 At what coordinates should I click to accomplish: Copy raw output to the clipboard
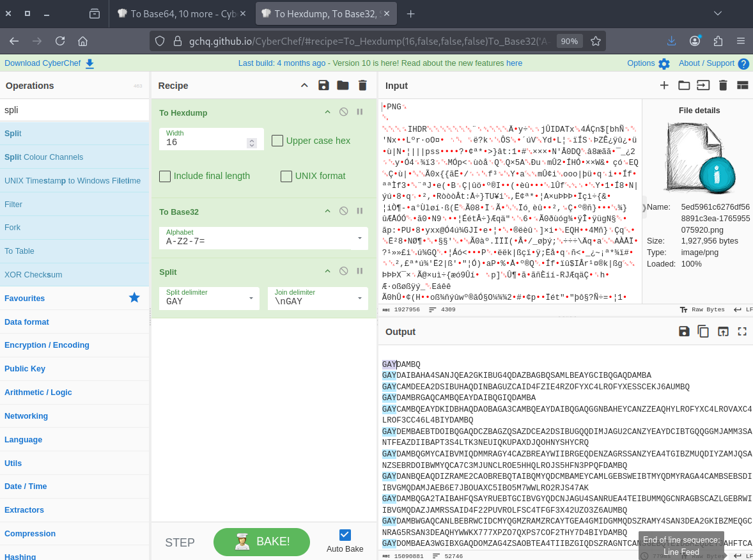[x=703, y=331]
